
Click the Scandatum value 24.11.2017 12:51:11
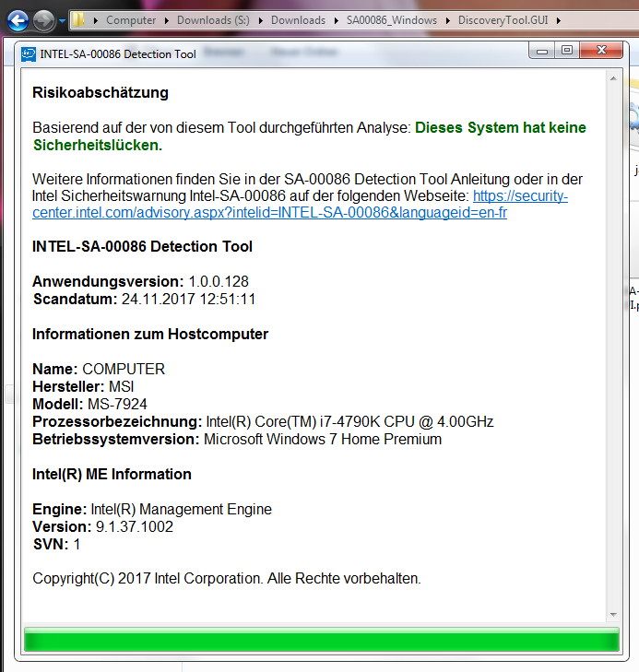(189, 300)
